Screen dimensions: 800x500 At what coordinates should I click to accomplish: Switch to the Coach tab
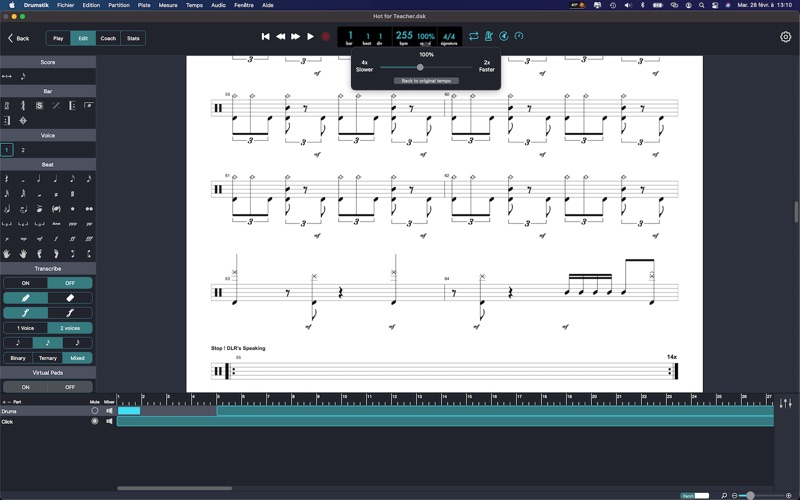click(108, 38)
